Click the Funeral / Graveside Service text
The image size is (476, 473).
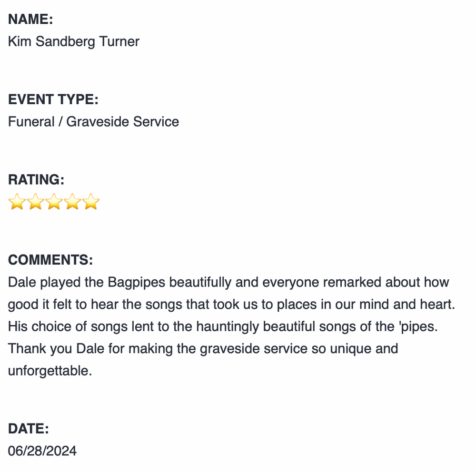pos(94,122)
